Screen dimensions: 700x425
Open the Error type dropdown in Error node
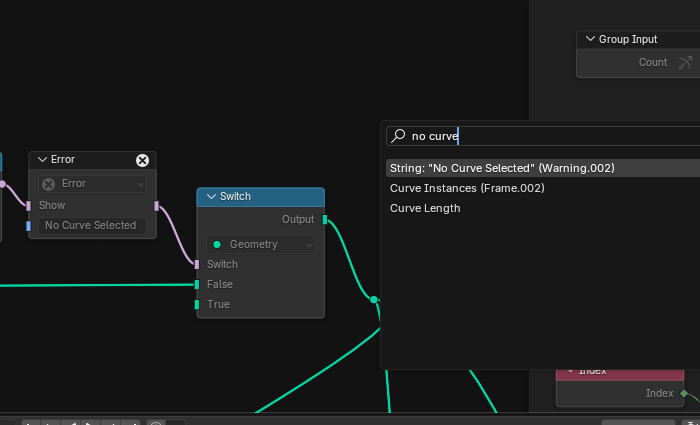92,184
